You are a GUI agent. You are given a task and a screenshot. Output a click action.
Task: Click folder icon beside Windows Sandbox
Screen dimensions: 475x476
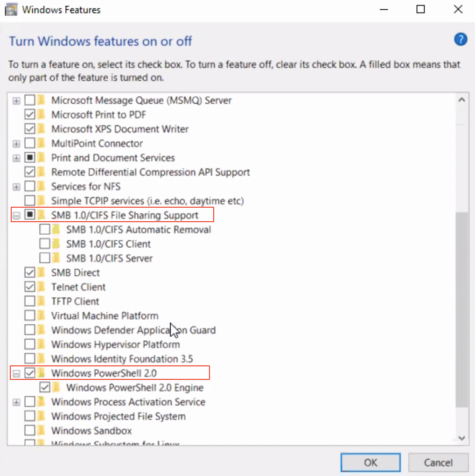click(x=42, y=430)
